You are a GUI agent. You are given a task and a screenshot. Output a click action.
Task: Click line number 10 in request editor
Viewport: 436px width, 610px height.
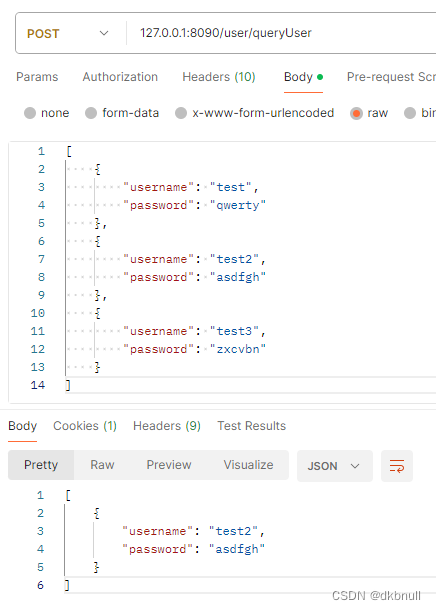[x=38, y=314]
